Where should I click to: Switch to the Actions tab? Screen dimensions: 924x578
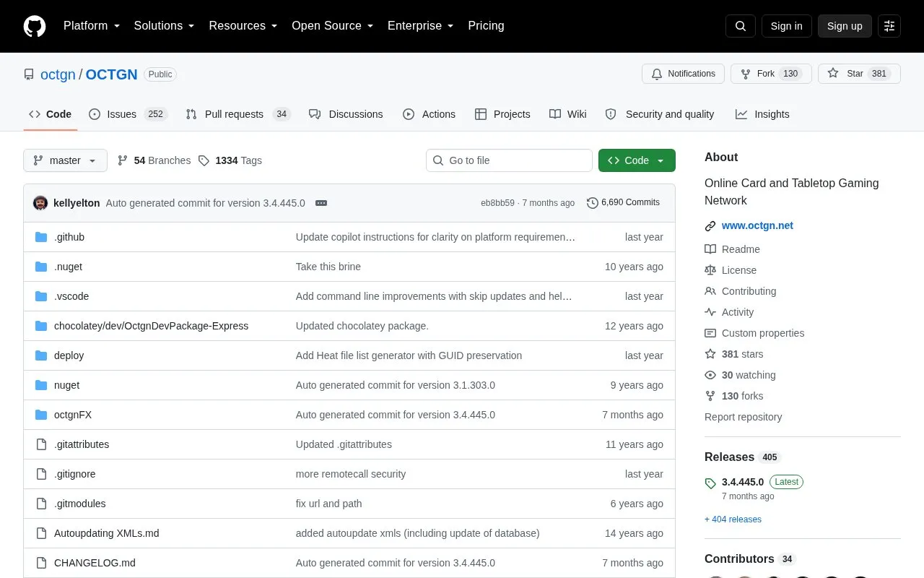click(x=429, y=114)
